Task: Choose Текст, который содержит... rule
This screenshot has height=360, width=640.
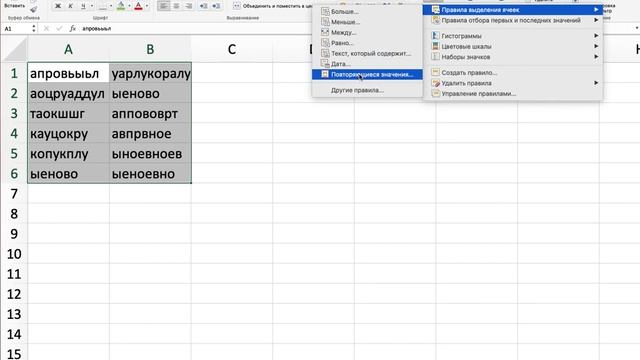Action: coord(367,53)
